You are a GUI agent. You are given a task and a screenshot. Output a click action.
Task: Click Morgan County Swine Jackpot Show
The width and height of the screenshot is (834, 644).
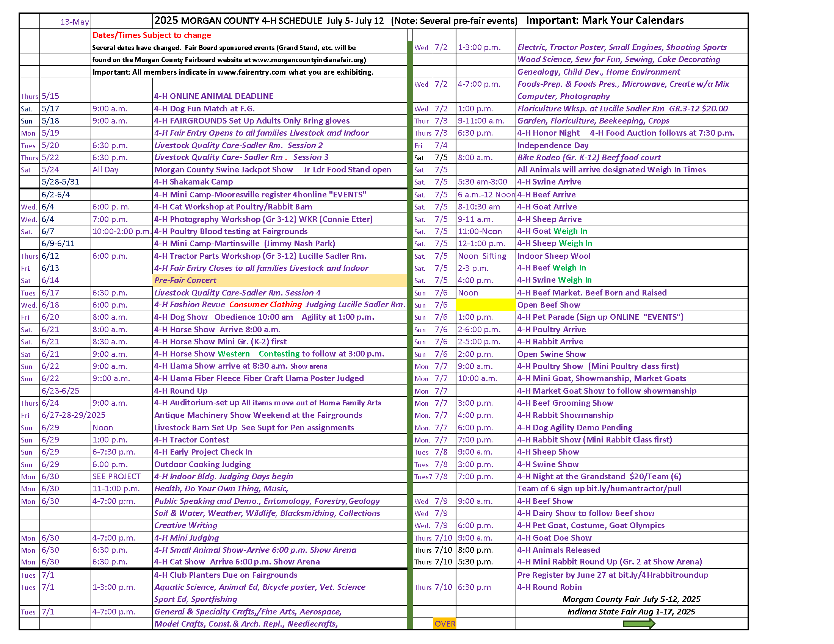[x=223, y=170]
